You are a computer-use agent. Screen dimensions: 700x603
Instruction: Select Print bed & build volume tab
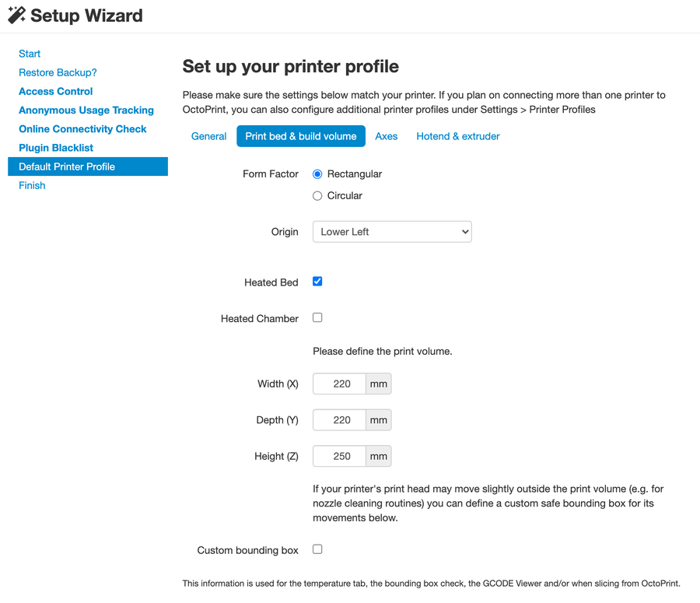click(x=301, y=136)
